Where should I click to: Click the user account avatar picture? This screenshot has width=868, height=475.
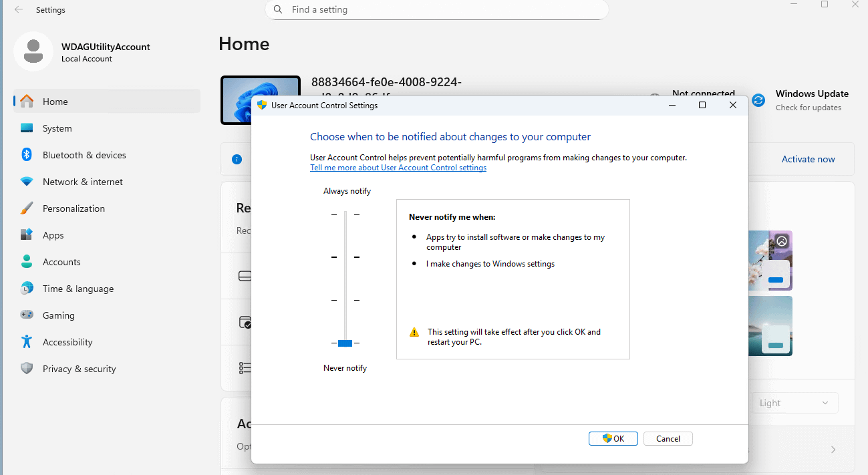(x=33, y=51)
